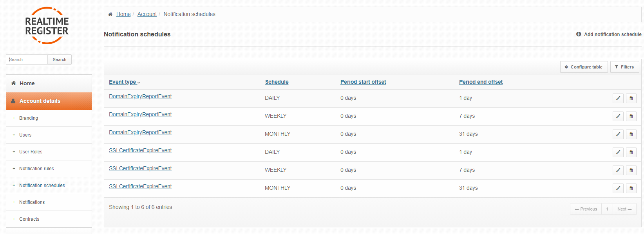Go to the Next page of results
Screen dimensions: 644x234
point(624,209)
